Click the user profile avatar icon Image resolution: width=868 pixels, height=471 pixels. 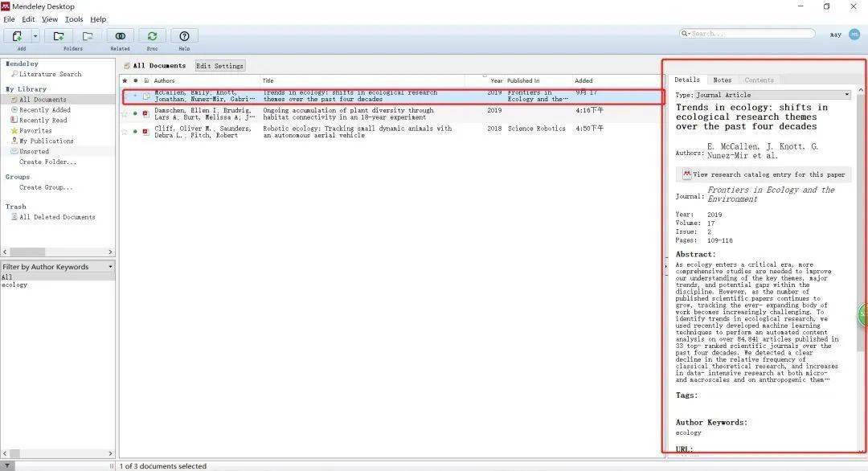854,35
